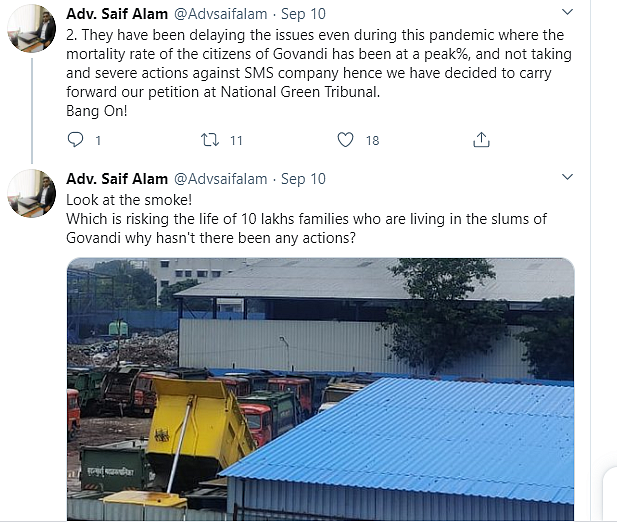Open the avatar beside the 'Look at the smoke!' tweet
Screen dimensions: 617x522
(x=32, y=194)
